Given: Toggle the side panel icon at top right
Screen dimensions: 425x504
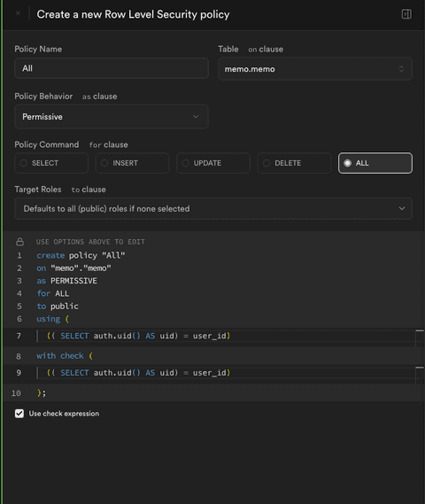Looking at the screenshot, I should (x=406, y=14).
